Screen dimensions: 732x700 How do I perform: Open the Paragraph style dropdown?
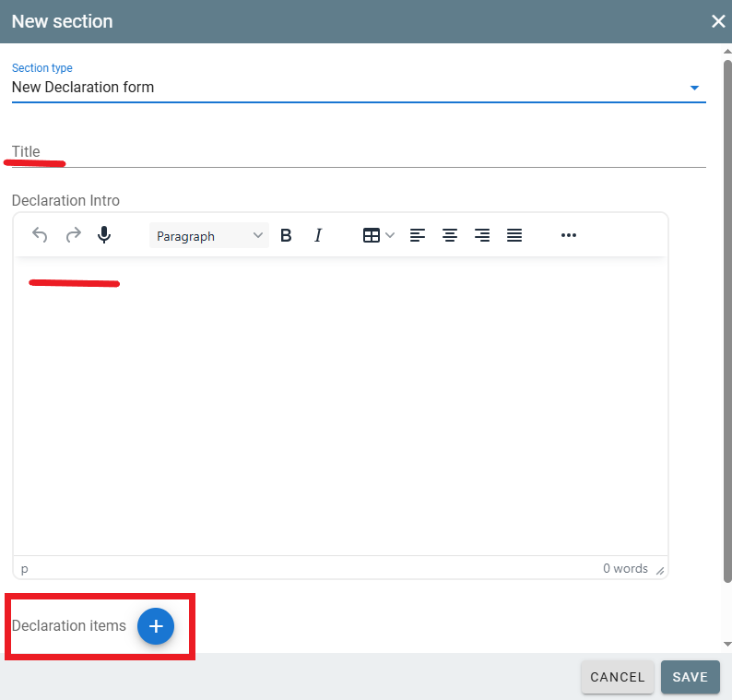209,236
